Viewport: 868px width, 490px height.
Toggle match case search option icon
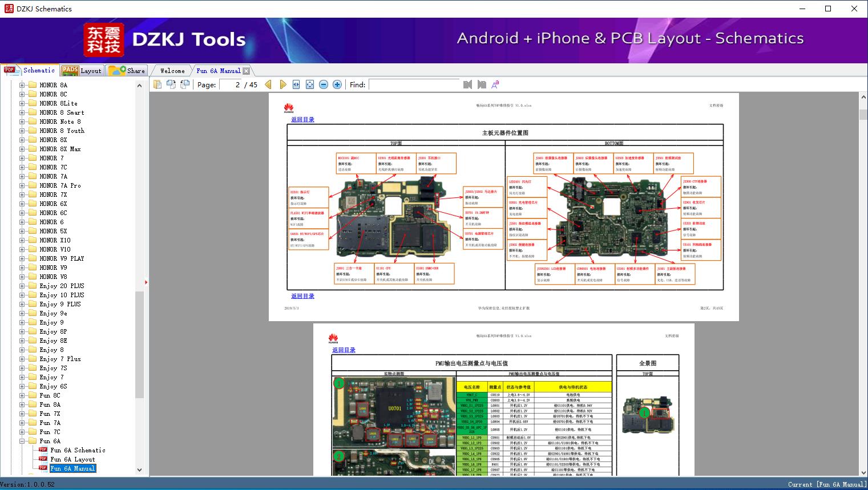(x=495, y=84)
